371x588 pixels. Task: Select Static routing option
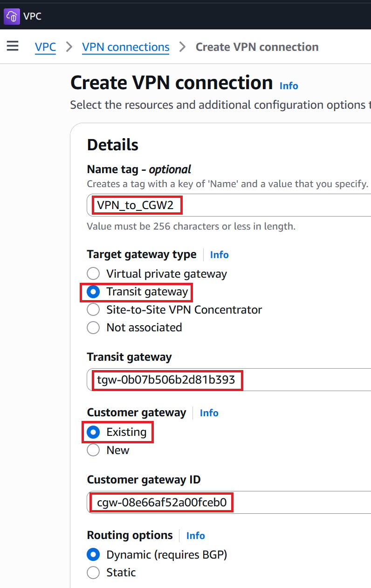click(93, 573)
